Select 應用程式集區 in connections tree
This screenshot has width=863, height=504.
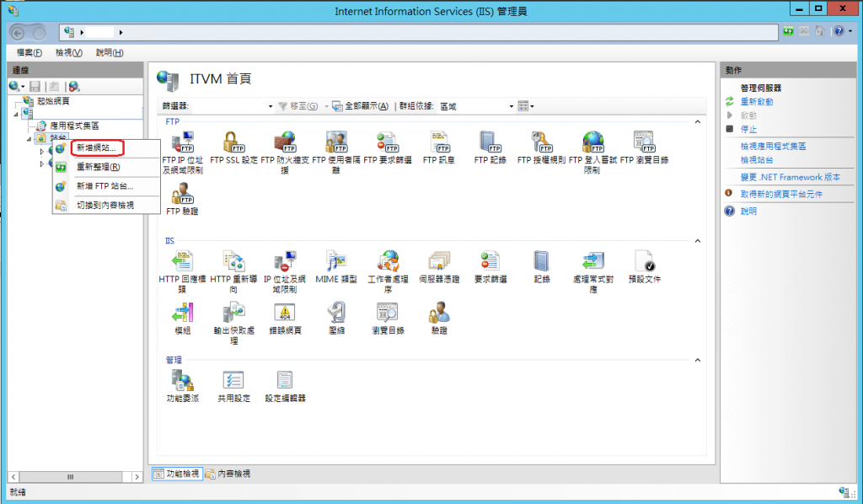pyautogui.click(x=74, y=126)
